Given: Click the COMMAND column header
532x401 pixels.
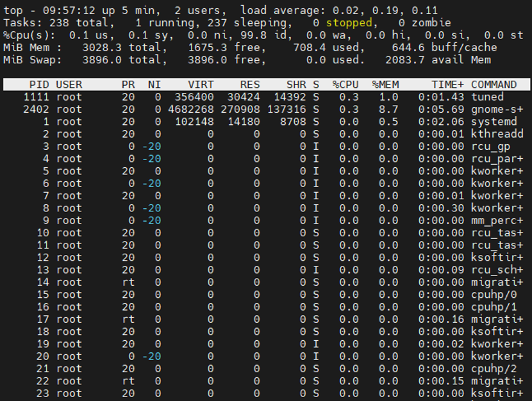Looking at the screenshot, I should [494, 85].
